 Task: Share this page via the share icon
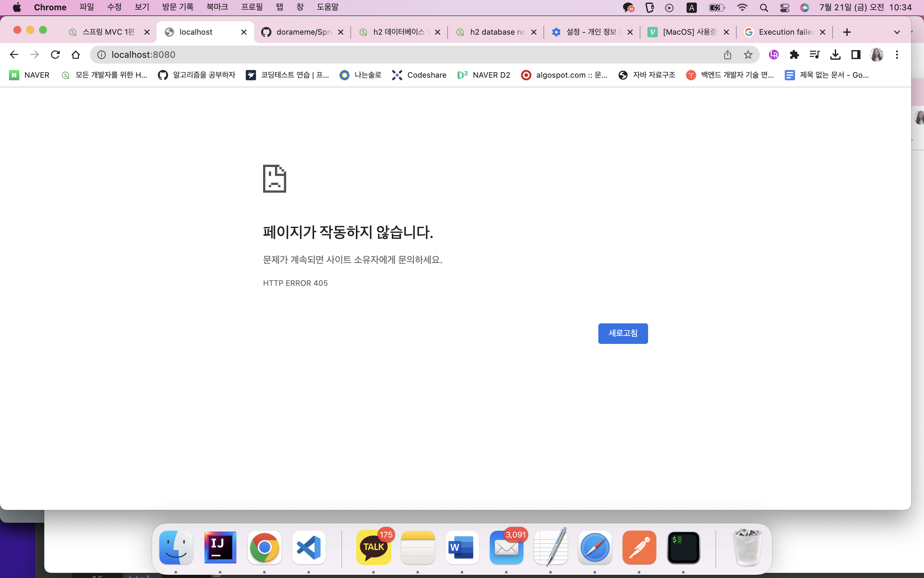click(x=727, y=55)
